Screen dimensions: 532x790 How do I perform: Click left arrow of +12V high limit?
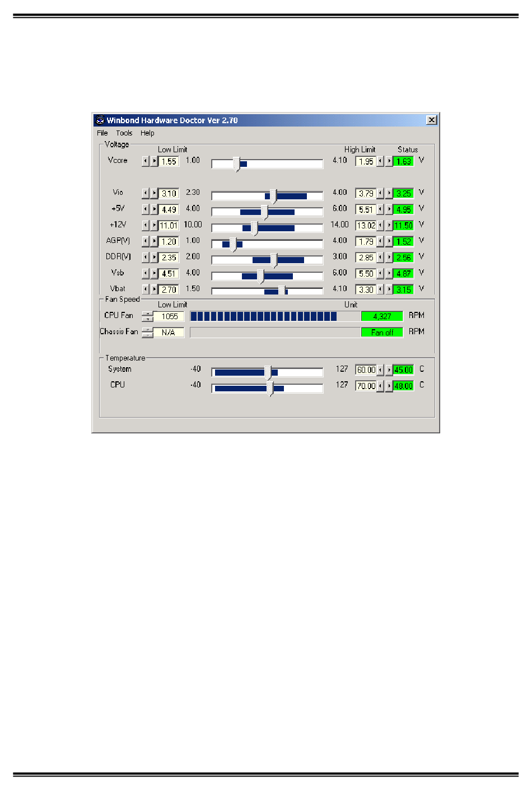(380, 226)
